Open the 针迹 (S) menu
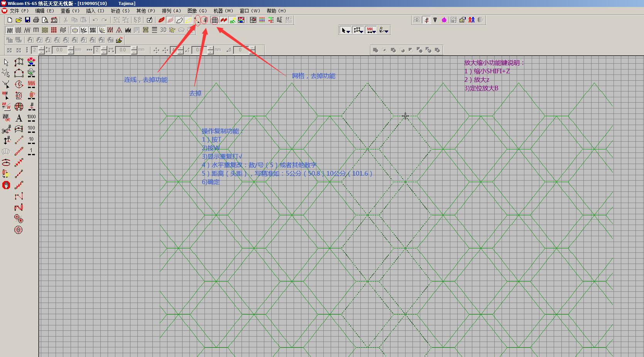 (120, 11)
